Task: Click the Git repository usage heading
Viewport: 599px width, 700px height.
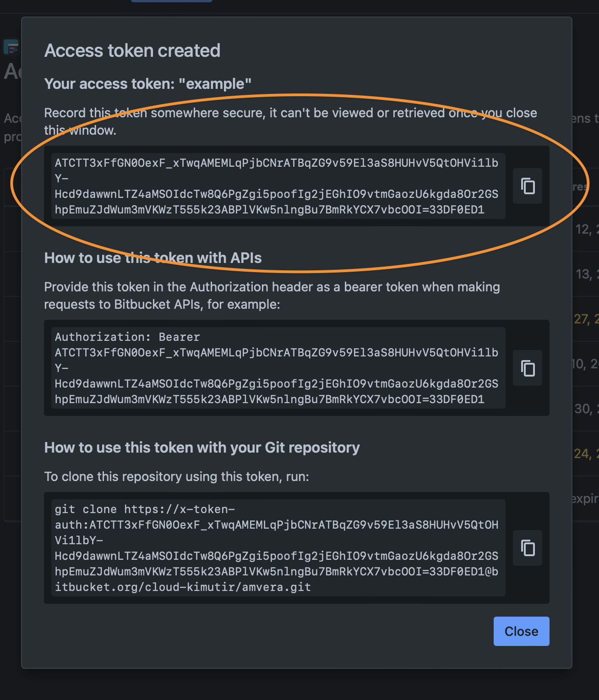Action: [202, 448]
